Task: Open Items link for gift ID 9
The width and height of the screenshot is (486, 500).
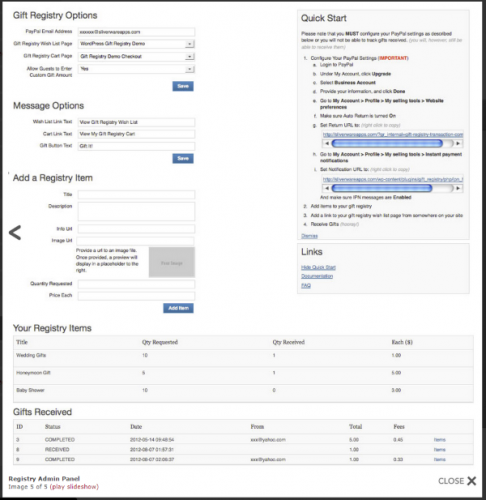Action: click(440, 459)
